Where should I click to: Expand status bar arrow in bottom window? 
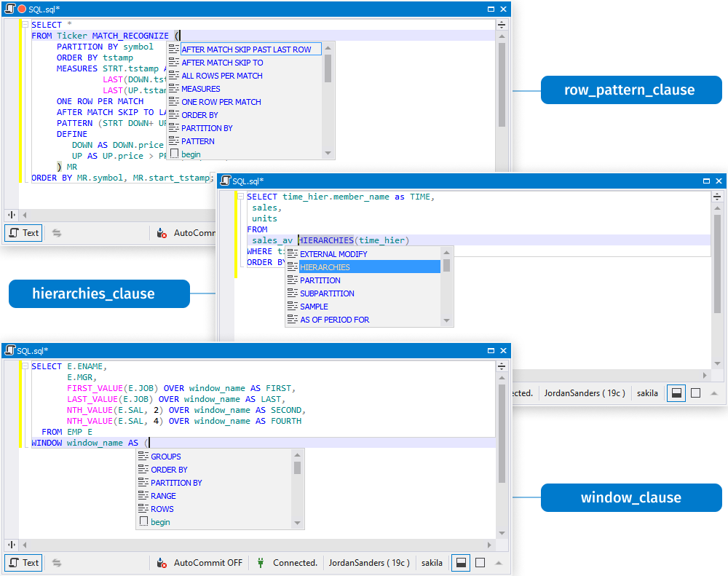499,563
